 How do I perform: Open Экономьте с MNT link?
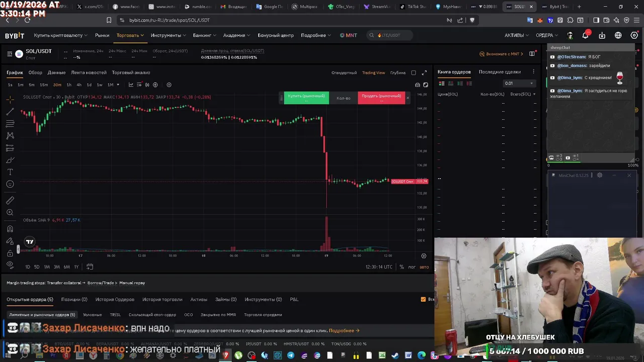tap(502, 54)
